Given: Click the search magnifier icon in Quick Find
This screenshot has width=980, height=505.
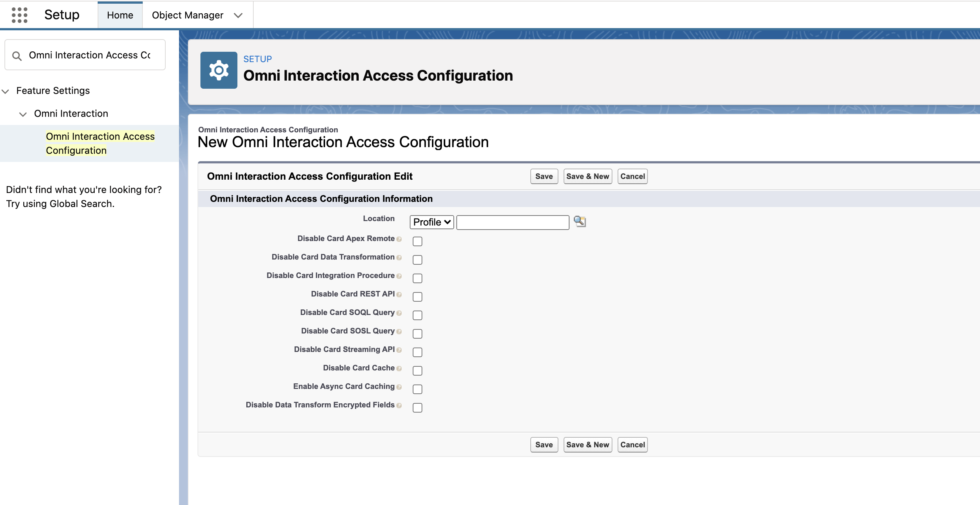Looking at the screenshot, I should [x=17, y=56].
